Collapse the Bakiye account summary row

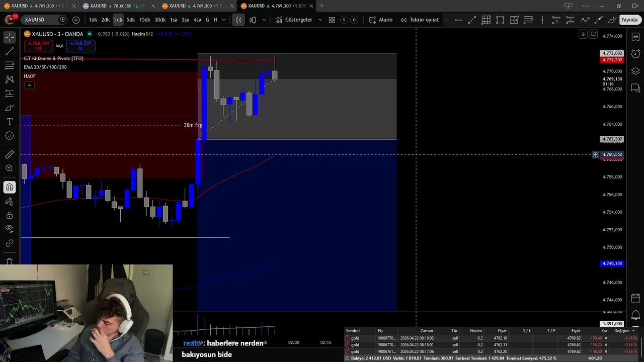click(x=347, y=358)
